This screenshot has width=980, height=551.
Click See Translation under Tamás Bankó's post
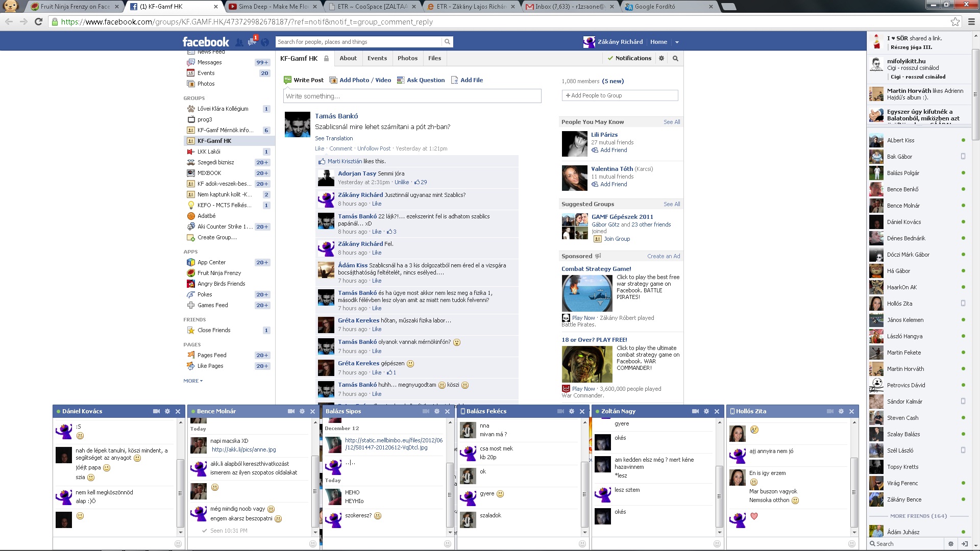pos(334,138)
